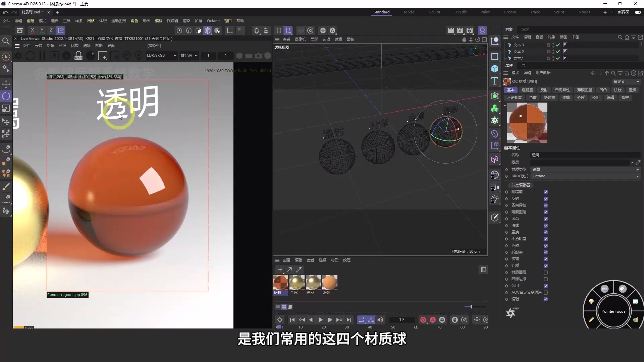Open the material eyedropper picker tool
Screen dimensions: 644x362
[299, 269]
